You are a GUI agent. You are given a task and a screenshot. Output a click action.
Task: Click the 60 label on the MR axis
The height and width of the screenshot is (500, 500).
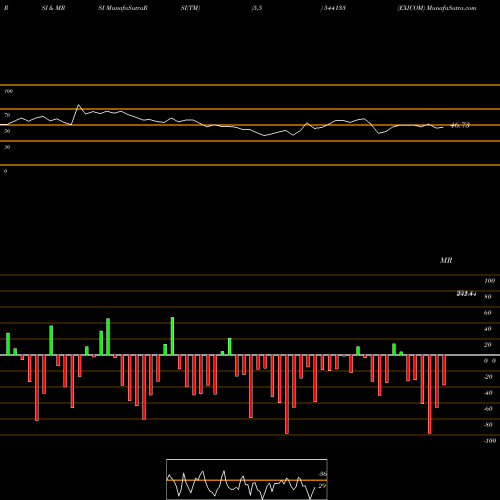tap(488, 313)
